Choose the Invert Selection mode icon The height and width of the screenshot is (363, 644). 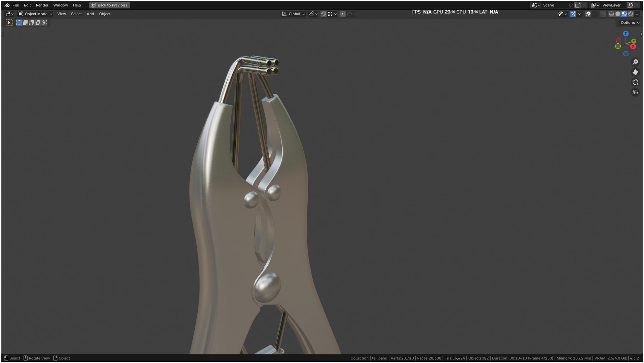[x=38, y=23]
